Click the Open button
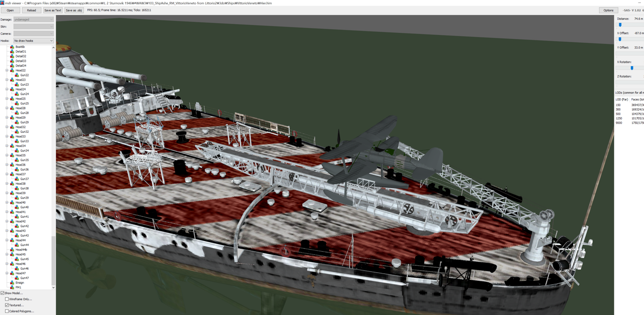644x315 pixels. coord(10,10)
